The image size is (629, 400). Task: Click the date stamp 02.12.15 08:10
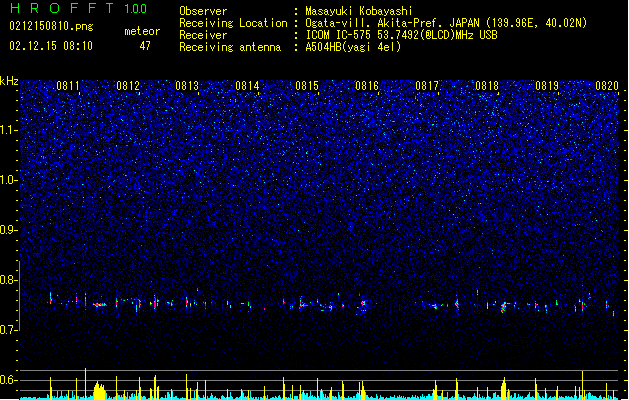(51, 45)
